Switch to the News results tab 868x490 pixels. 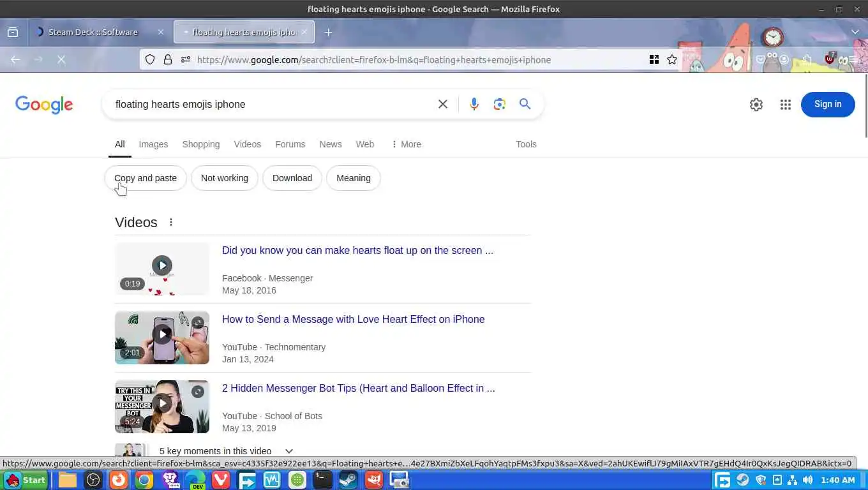(331, 144)
